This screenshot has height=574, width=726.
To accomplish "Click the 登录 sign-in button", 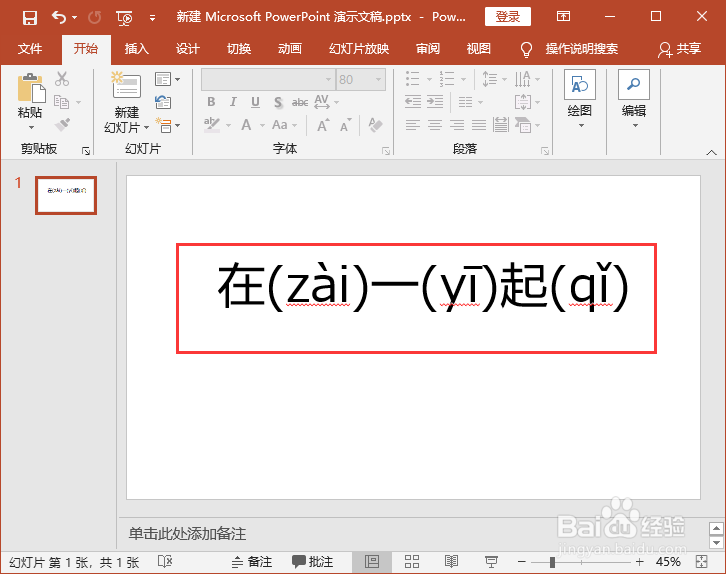I will click(507, 17).
